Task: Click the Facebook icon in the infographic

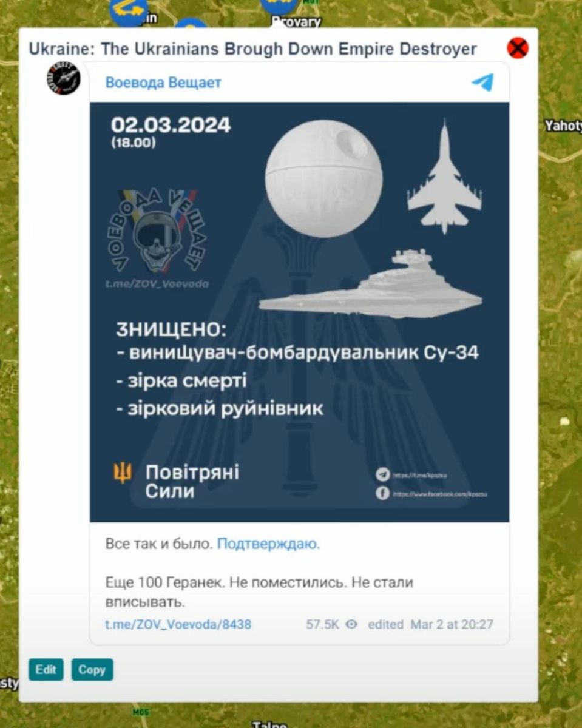Action: pyautogui.click(x=382, y=493)
